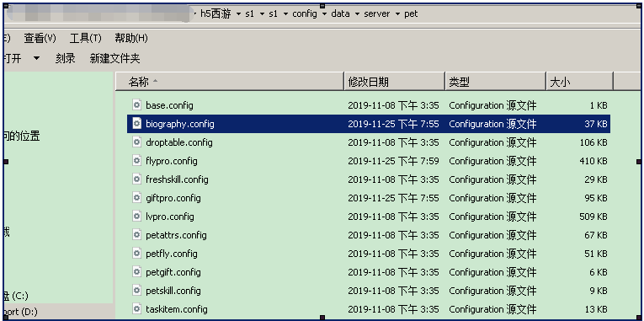Select the lvpro.config file name
The height and width of the screenshot is (321, 644).
(169, 217)
